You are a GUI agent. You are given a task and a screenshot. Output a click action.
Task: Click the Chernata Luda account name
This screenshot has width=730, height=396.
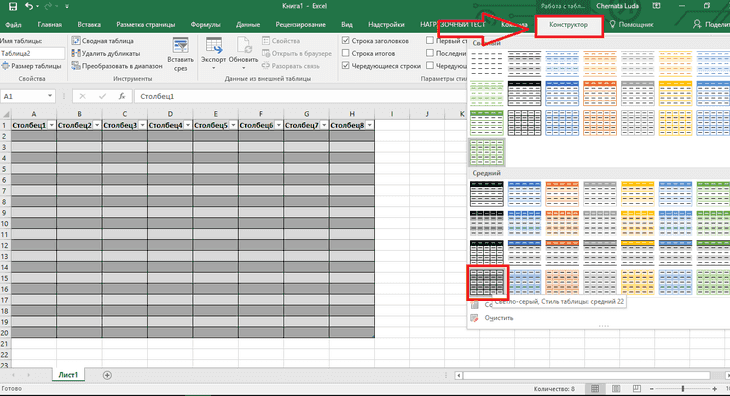tap(617, 6)
